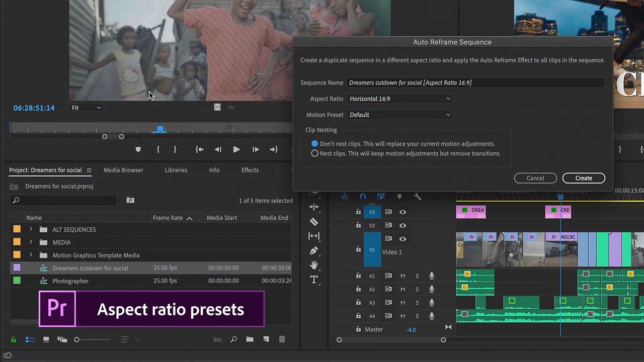Open the Effects panel tab
This screenshot has height=362, width=644.
(250, 170)
